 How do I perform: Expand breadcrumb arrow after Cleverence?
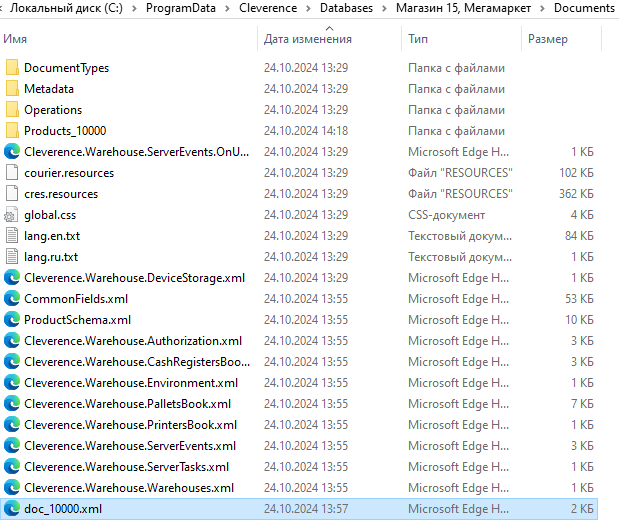tap(308, 8)
